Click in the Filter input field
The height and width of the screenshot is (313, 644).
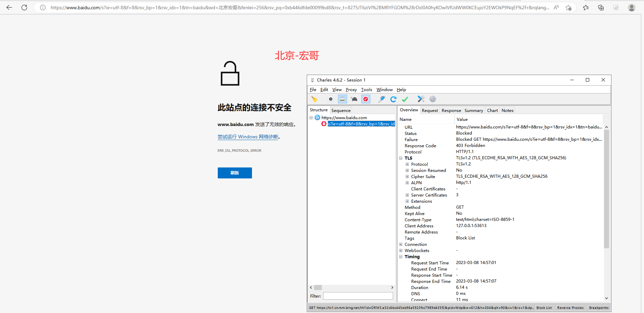pyautogui.click(x=358, y=296)
